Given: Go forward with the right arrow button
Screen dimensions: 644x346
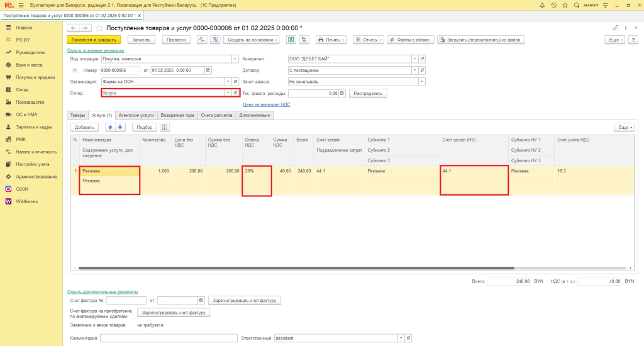Looking at the screenshot, I should pyautogui.click(x=85, y=28).
